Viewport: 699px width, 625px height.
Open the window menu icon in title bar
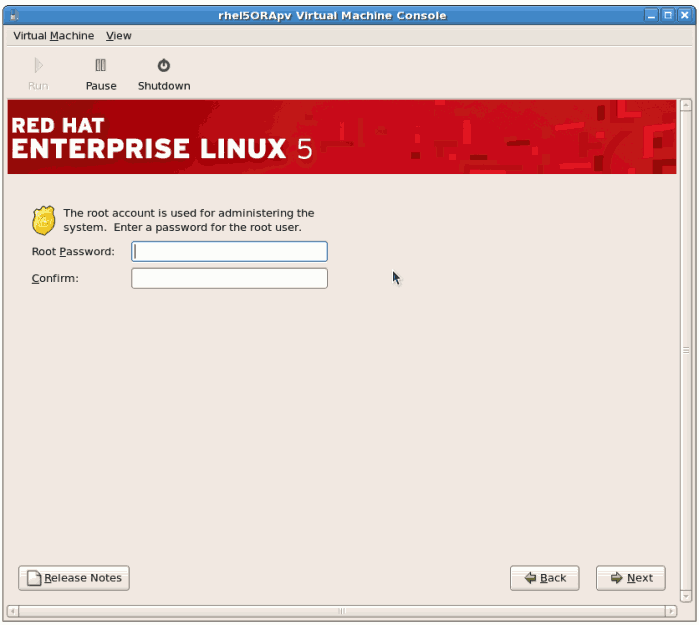(x=12, y=15)
